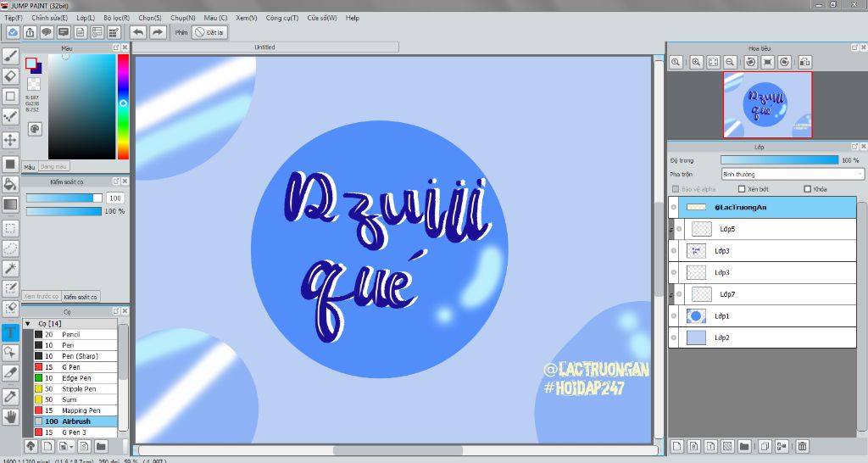The width and height of the screenshot is (868, 463).
Task: Hide layer Lớp1
Action: click(x=674, y=315)
